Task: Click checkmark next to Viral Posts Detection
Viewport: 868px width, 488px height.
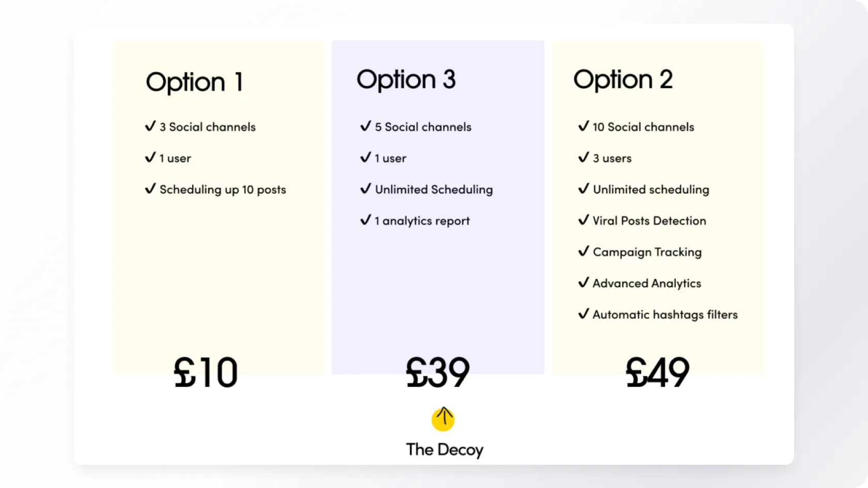Action: (583, 220)
